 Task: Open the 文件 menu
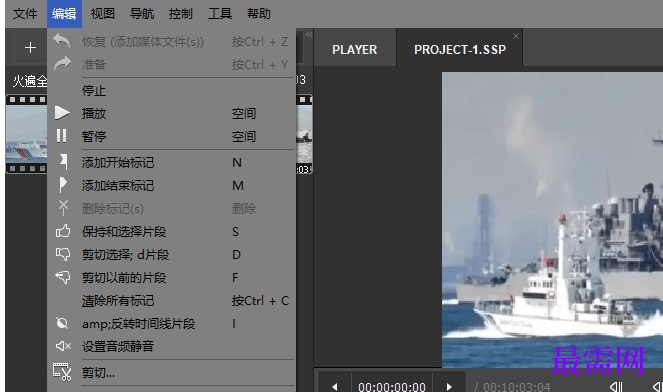click(x=25, y=14)
